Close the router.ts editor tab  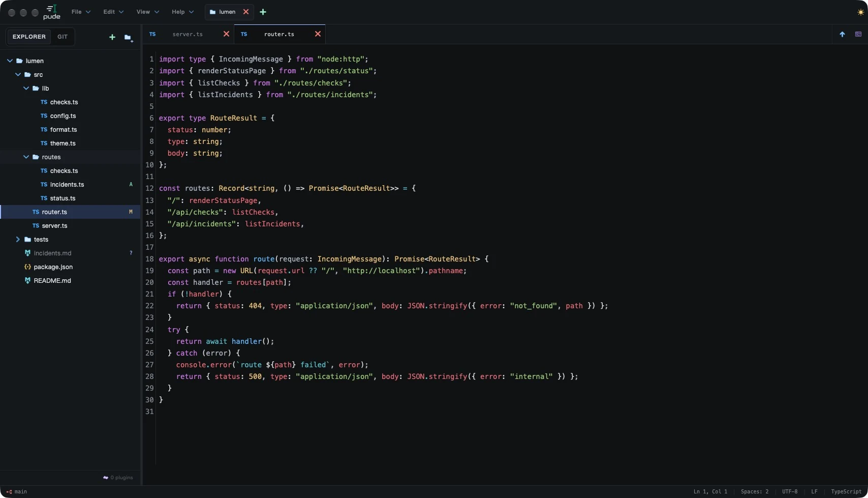(318, 34)
